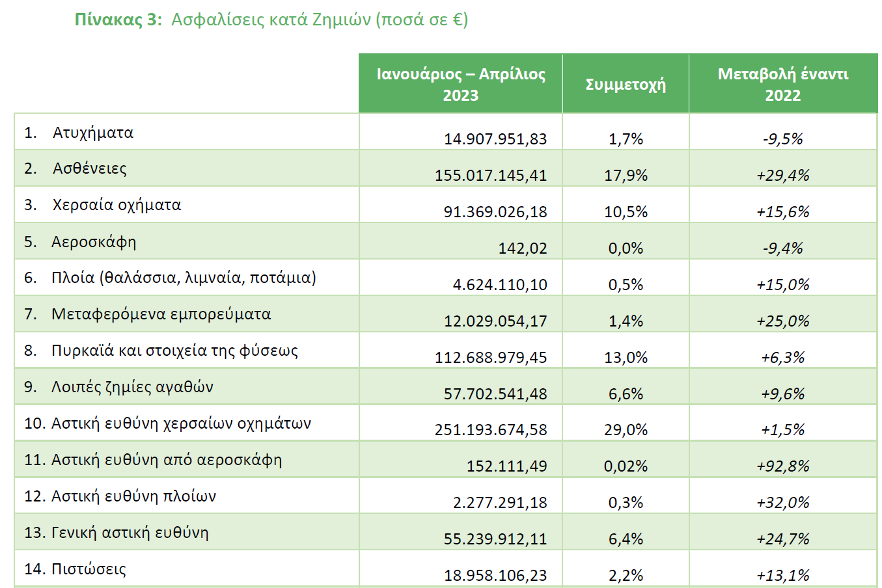Click the 'Χερσαία οχήματα' row label
Image resolution: width=882 pixels, height=588 pixels.
tap(117, 205)
